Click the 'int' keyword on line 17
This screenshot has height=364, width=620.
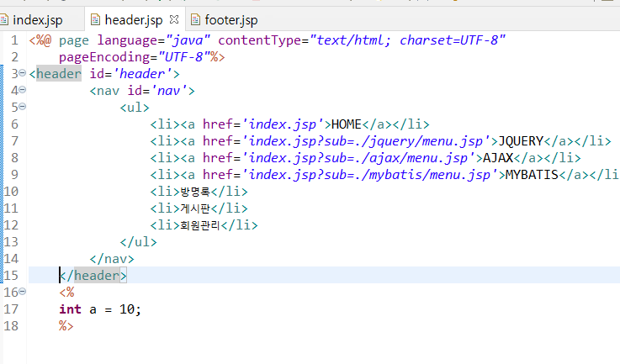click(x=71, y=309)
